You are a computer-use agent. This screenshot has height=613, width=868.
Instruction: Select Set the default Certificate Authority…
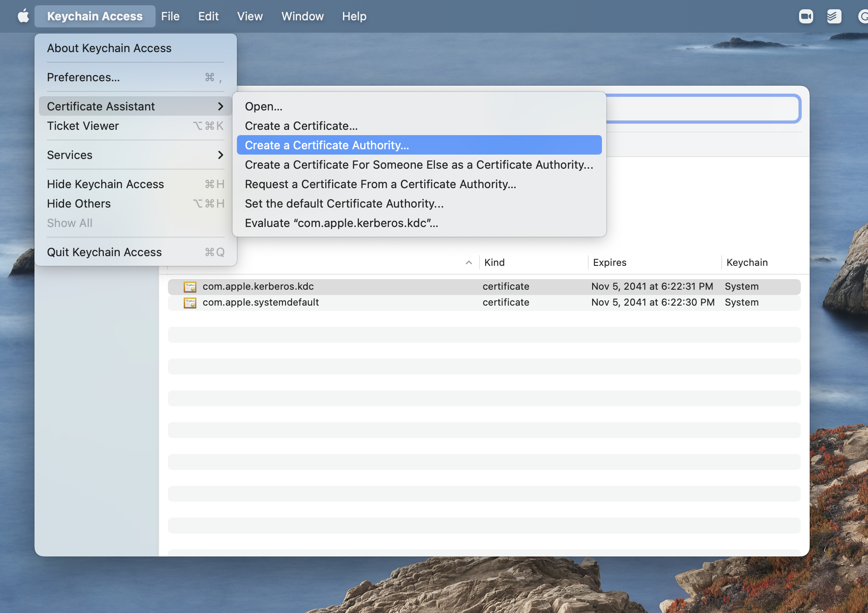419,204
